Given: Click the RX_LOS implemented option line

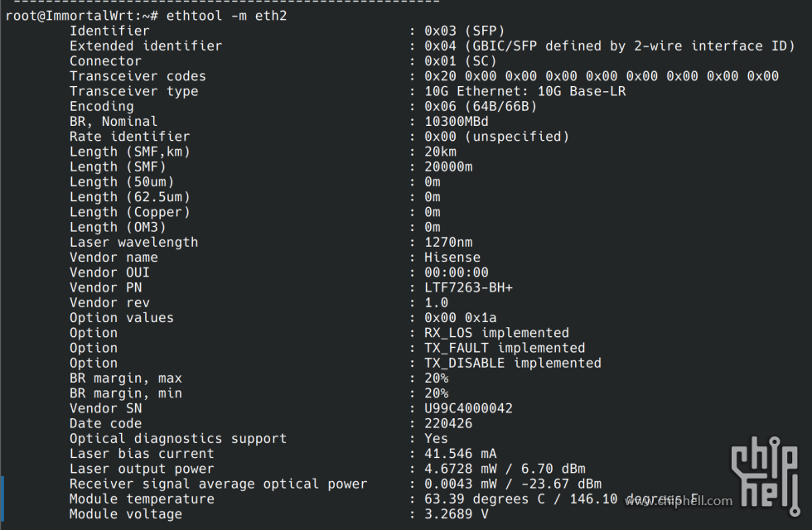Looking at the screenshot, I should pyautogui.click(x=496, y=333).
